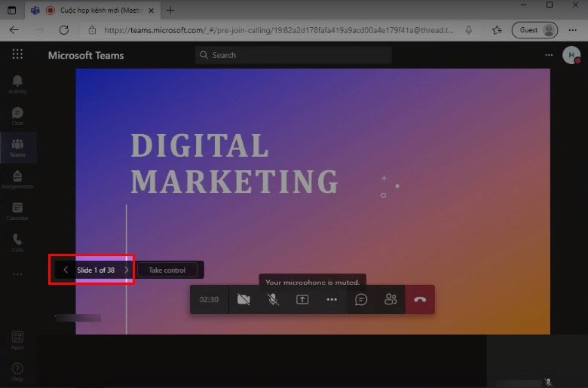This screenshot has height=388, width=588.
Task: Open the tab actions menu icon
Action: 12,10
